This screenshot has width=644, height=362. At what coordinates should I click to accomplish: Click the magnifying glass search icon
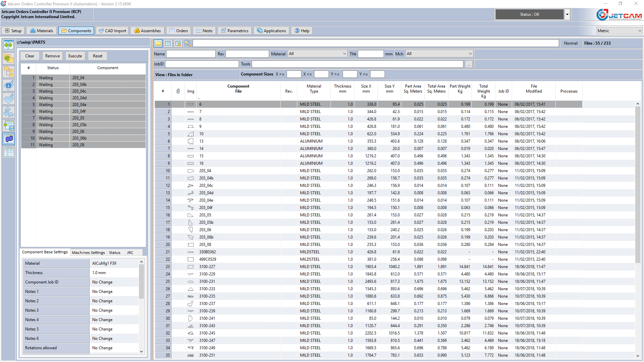187,43
